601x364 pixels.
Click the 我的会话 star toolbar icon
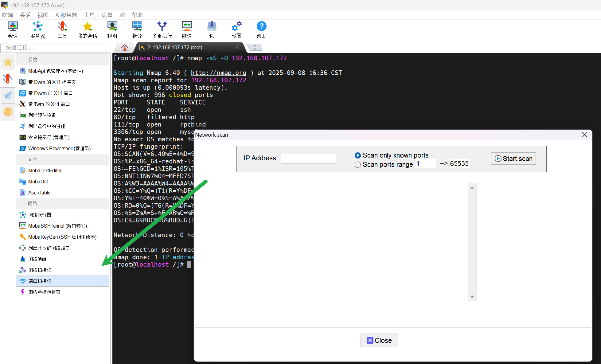(87, 30)
